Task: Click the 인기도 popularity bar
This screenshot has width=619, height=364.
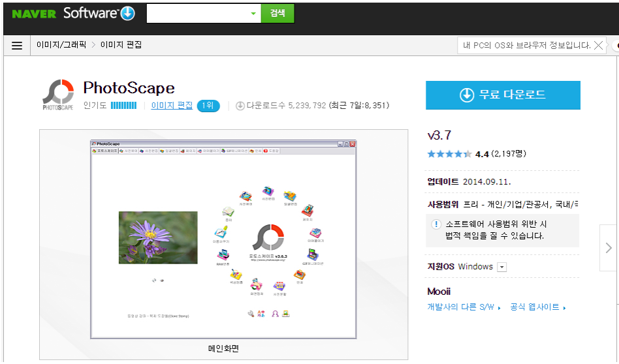Action: click(x=123, y=105)
